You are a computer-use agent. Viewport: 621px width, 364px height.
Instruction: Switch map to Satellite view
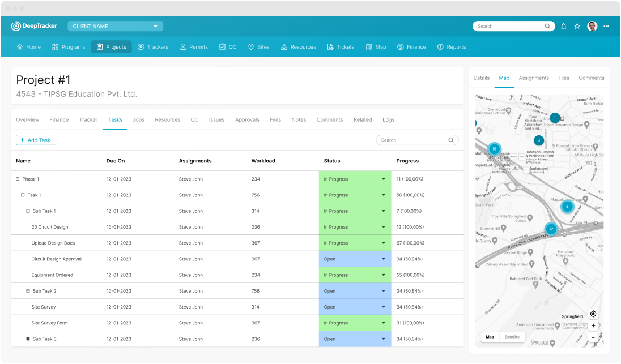point(512,337)
